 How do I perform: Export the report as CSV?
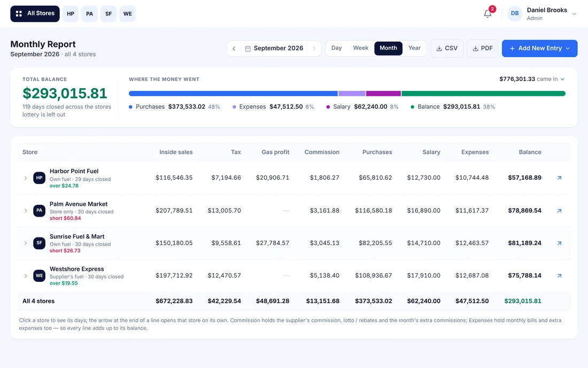447,48
